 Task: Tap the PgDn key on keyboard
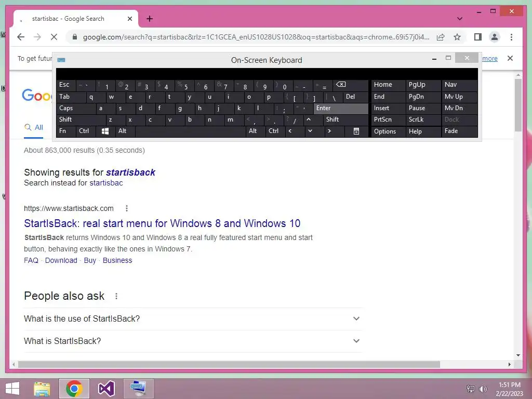click(423, 97)
